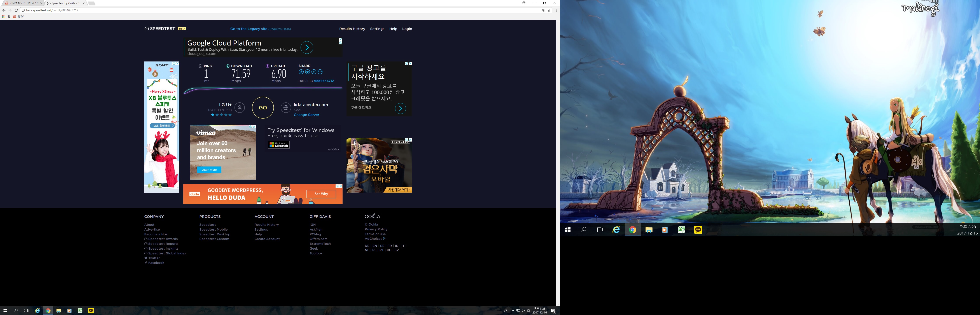Click the Privacy Policy footer link
Screen dimensions: 980x315
376,229
